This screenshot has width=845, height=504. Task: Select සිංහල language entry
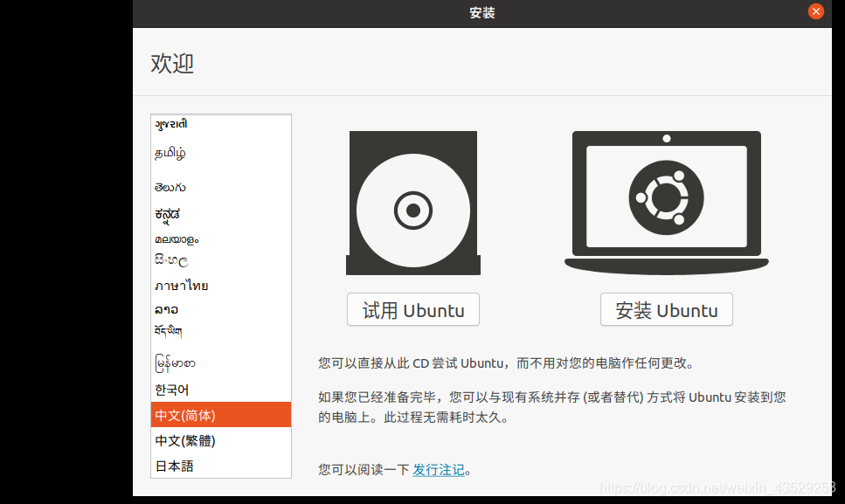tap(221, 260)
